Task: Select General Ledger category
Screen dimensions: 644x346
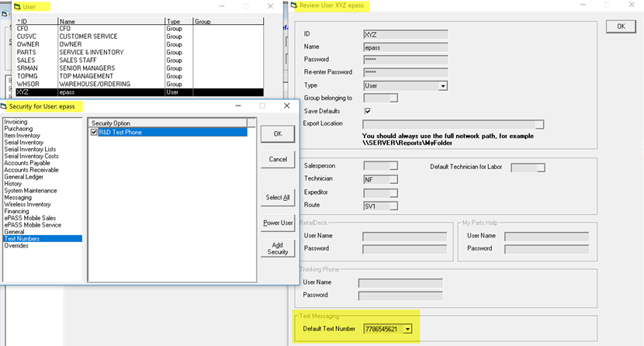Action: tap(23, 177)
